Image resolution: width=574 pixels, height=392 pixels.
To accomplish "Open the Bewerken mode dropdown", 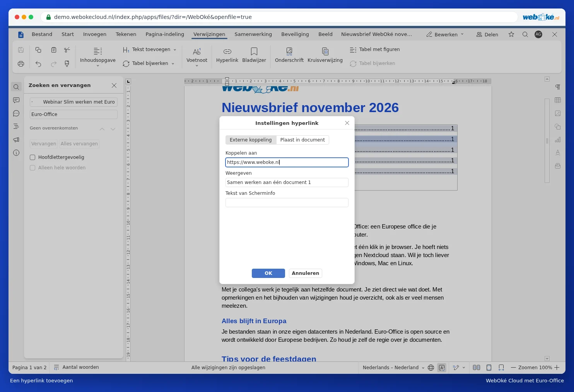I will [445, 34].
